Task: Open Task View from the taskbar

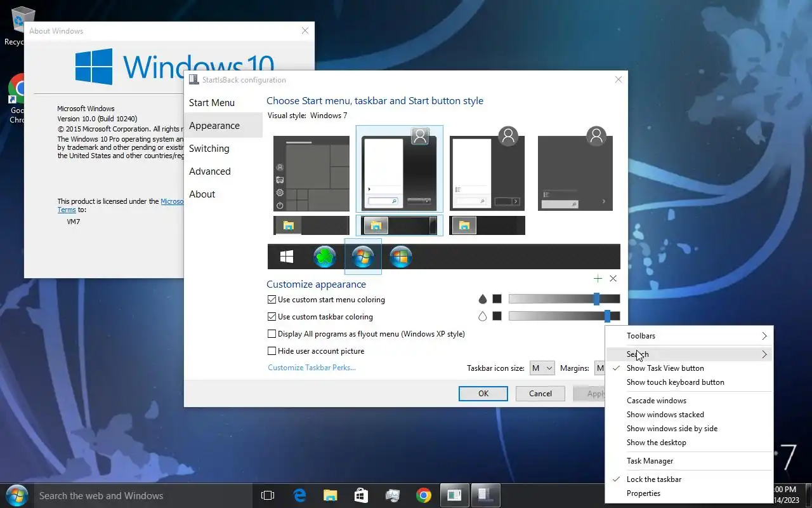Action: (268, 495)
